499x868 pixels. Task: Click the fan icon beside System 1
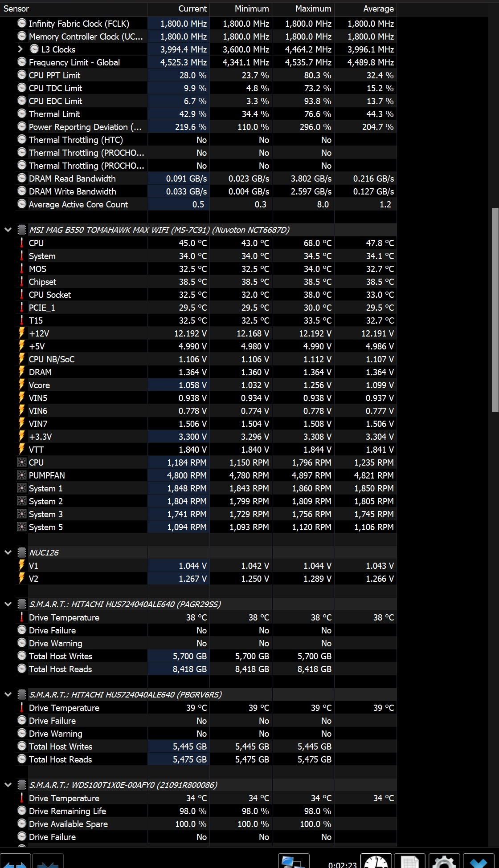(x=22, y=488)
